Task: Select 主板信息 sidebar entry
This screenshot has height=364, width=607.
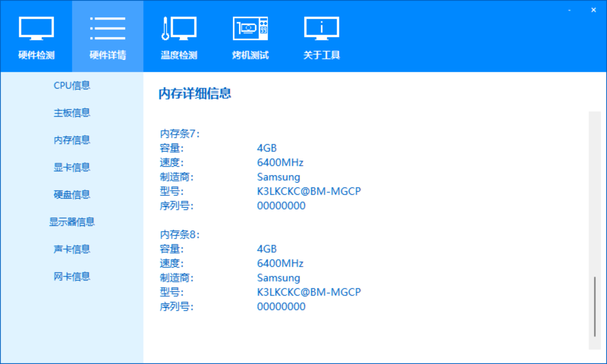Action: (x=72, y=113)
